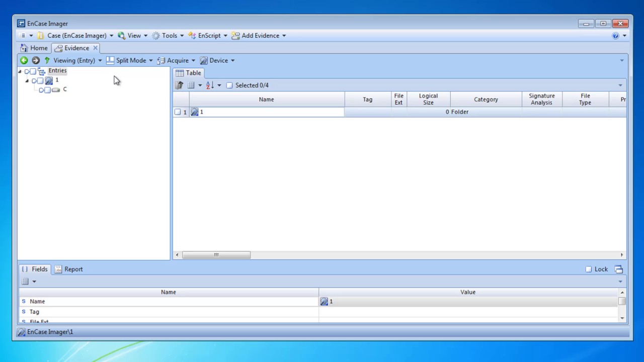Go back with the green arrow
This screenshot has width=644, height=362.
click(24, 60)
